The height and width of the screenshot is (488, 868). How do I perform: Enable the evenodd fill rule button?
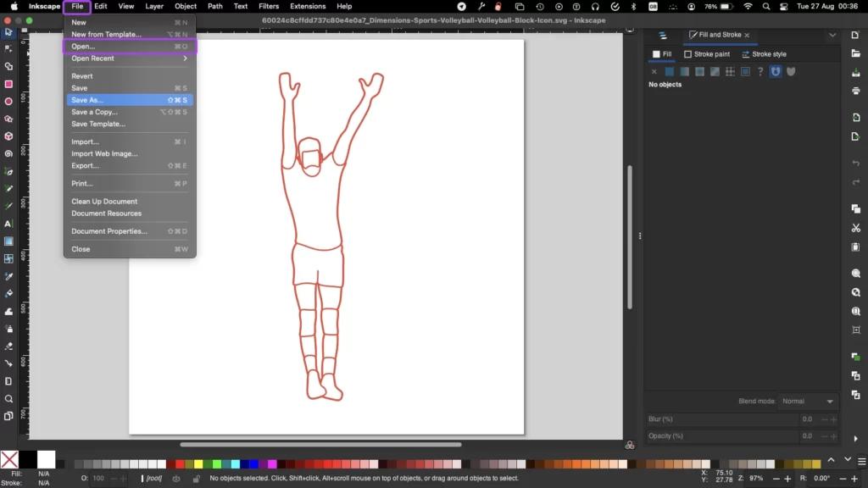(x=776, y=72)
